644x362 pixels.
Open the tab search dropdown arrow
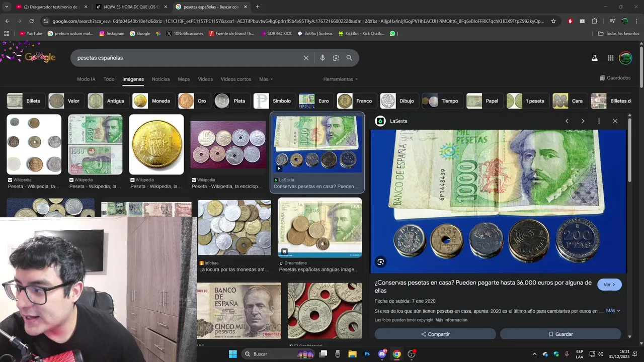click(x=7, y=7)
